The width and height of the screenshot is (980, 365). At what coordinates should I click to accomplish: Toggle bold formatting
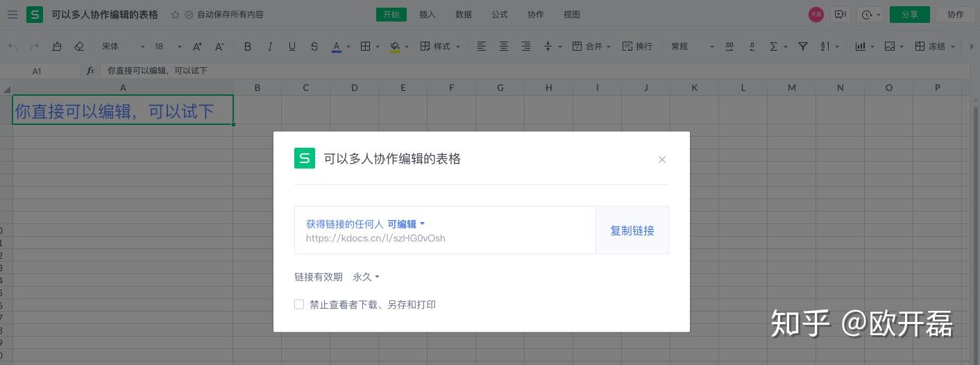[x=248, y=46]
